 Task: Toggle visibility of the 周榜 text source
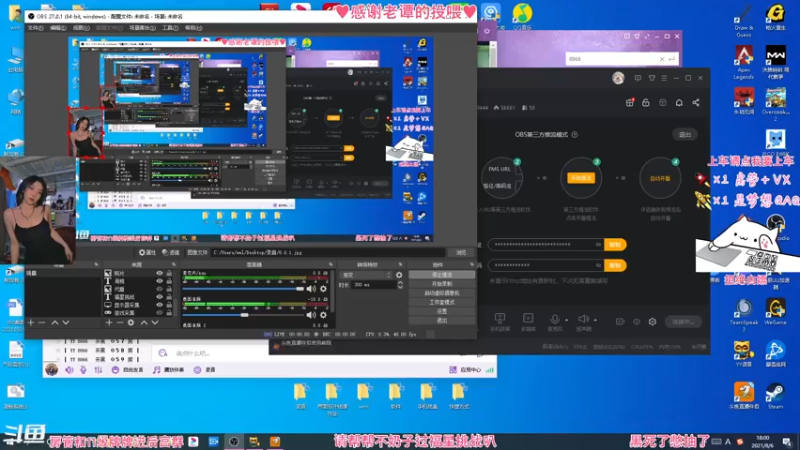pyautogui.click(x=159, y=281)
